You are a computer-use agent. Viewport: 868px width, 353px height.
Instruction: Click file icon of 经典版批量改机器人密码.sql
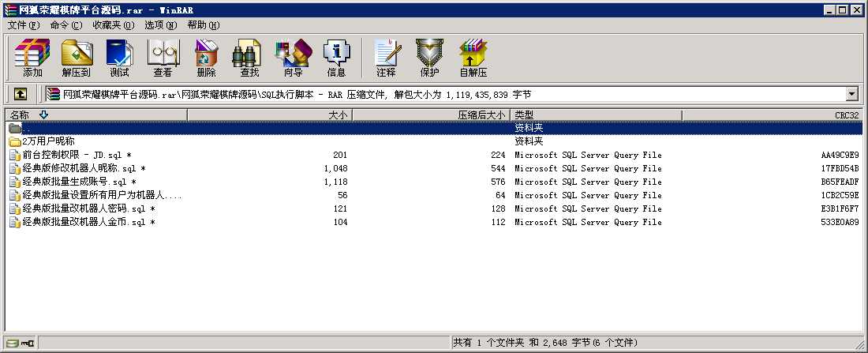(x=15, y=208)
